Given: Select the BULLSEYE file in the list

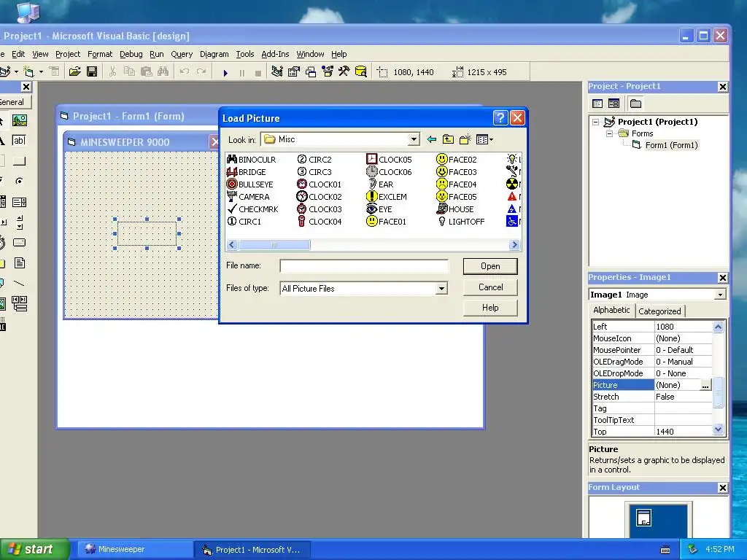Looking at the screenshot, I should pos(249,184).
